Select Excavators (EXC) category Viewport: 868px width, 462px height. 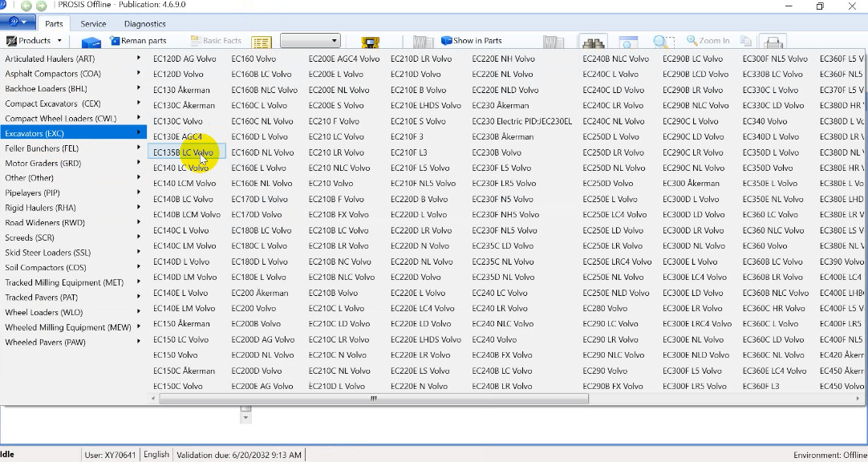tap(73, 133)
